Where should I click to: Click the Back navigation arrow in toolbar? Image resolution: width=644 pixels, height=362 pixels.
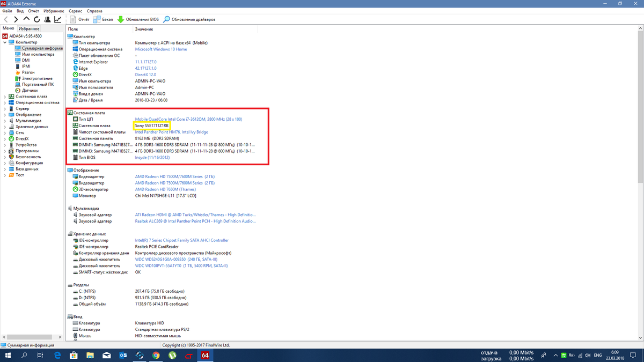pyautogui.click(x=6, y=19)
